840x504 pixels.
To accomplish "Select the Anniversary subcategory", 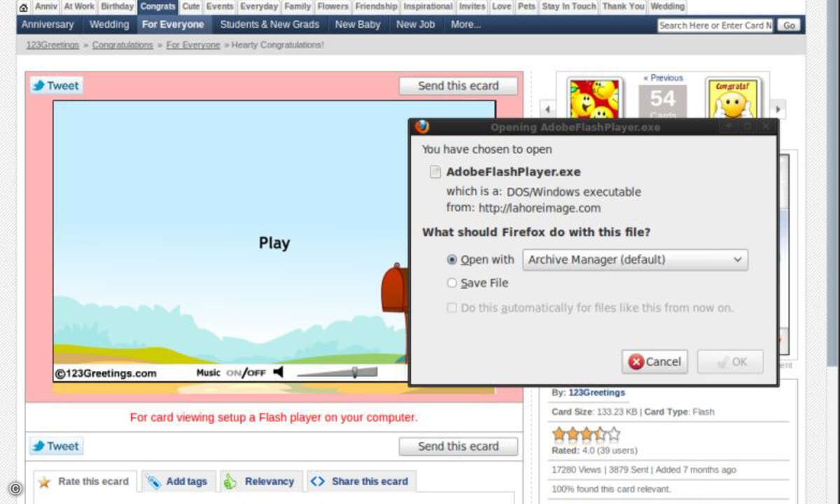I will (x=48, y=24).
